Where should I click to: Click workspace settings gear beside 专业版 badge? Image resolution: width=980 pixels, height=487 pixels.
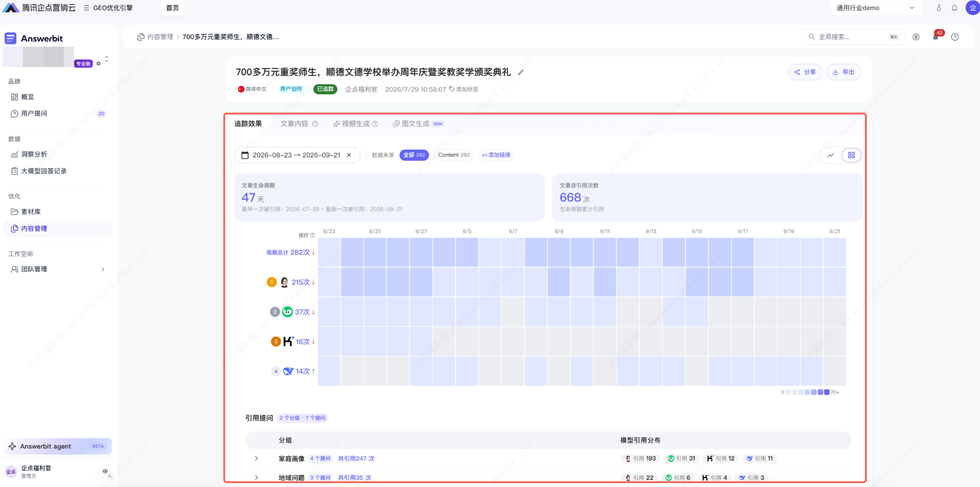click(x=99, y=64)
